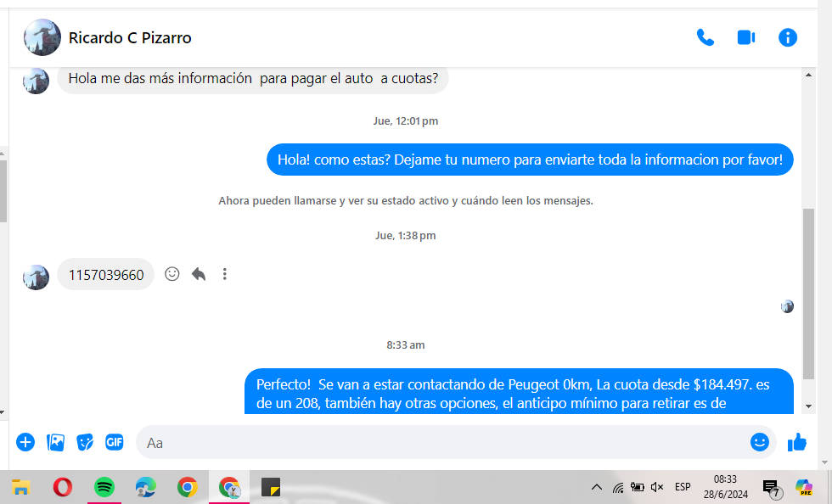The height and width of the screenshot is (504, 832).
Task: Attach a photo or file
Action: click(55, 442)
